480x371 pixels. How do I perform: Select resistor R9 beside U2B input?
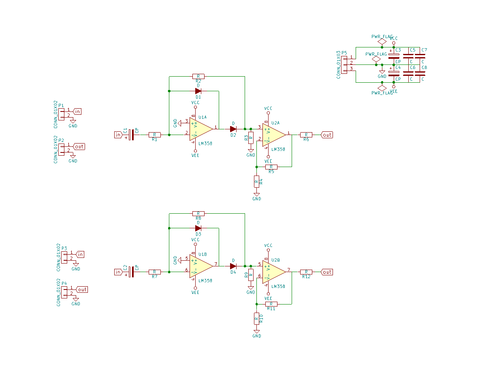pos(251,274)
